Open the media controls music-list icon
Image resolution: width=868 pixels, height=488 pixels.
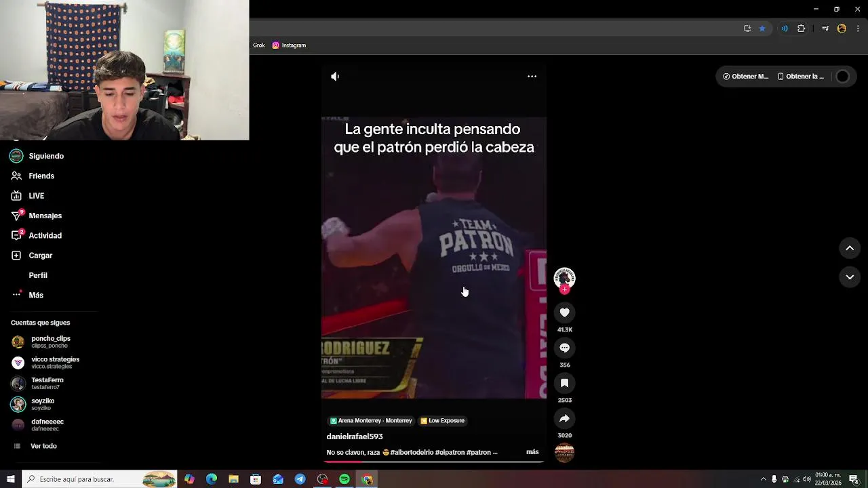pyautogui.click(x=825, y=28)
